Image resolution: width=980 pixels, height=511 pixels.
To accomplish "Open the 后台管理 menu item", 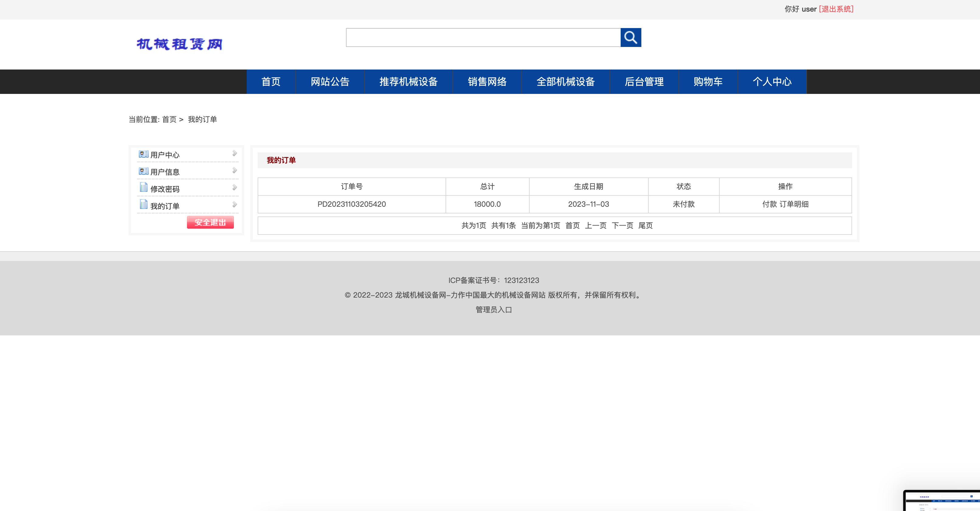I will pos(644,81).
